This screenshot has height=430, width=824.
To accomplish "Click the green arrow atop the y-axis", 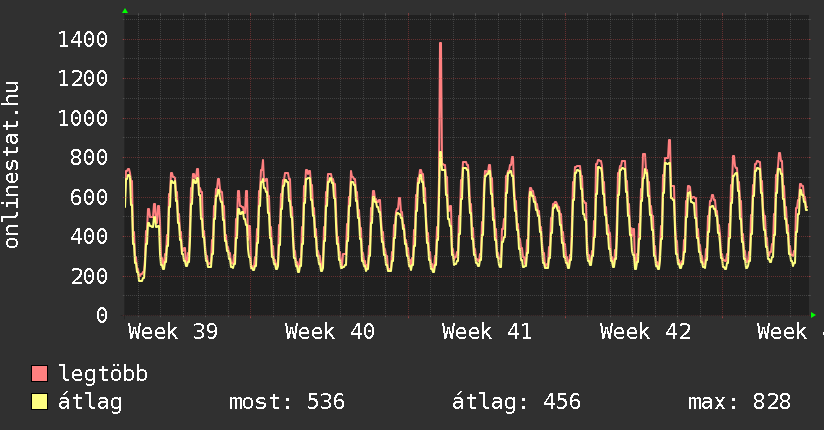I will [125, 11].
